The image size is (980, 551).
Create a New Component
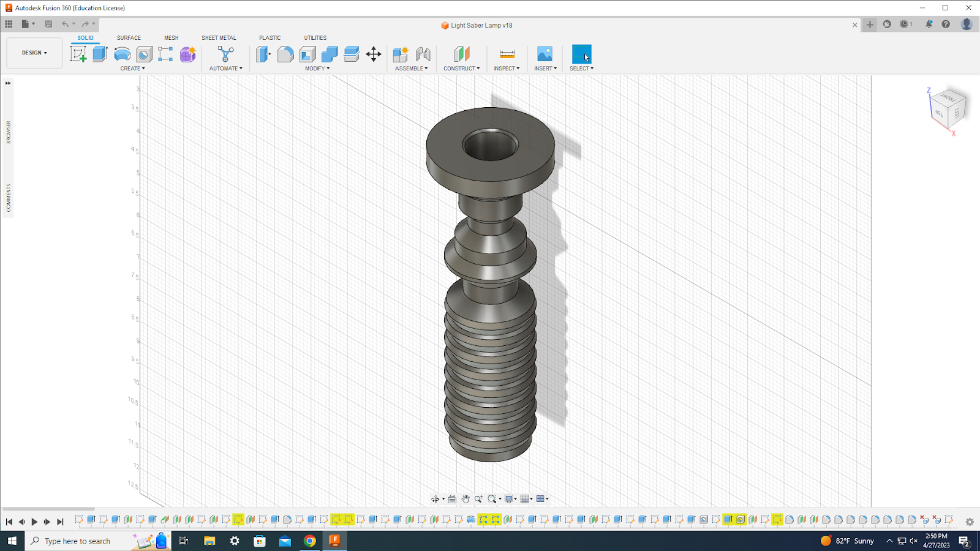(401, 54)
